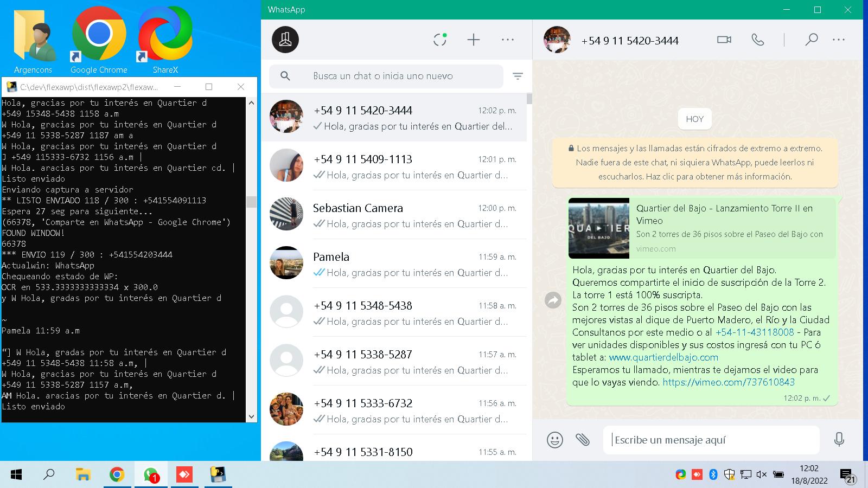
Task: Open www.quartierdelbajo.com link
Action: click(x=663, y=357)
